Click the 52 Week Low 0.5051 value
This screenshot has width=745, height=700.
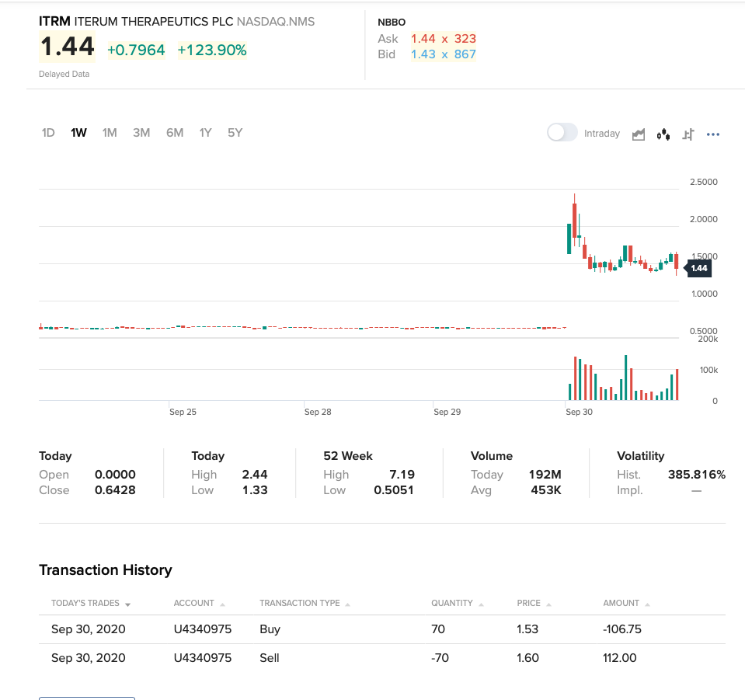393,490
